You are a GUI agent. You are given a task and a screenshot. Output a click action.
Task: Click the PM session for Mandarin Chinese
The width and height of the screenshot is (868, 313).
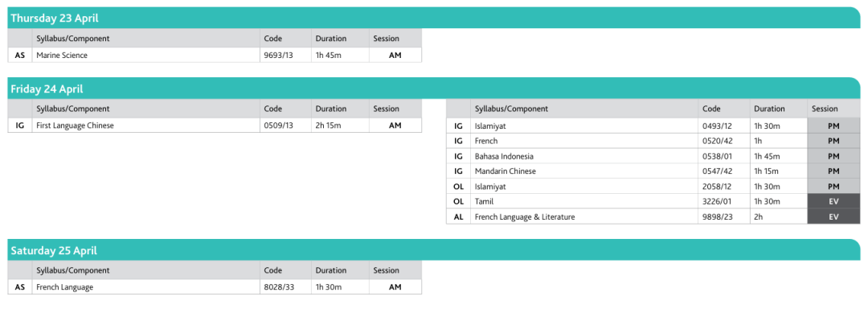coord(833,171)
